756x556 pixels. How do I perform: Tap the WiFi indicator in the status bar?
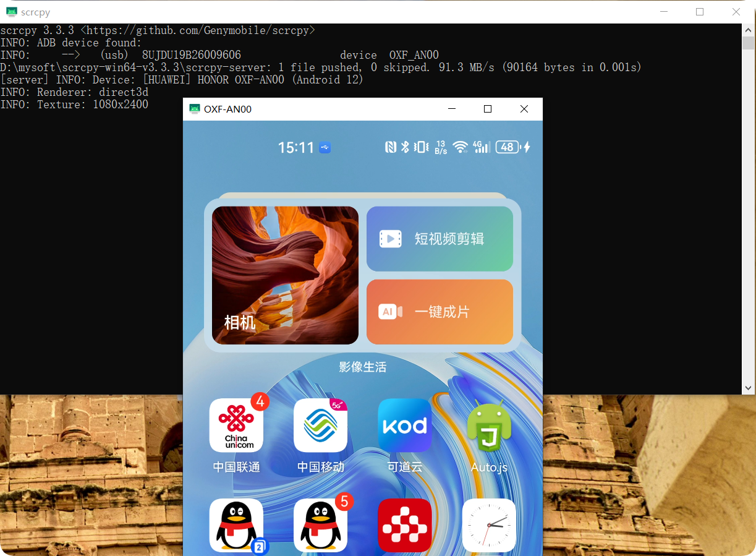460,147
